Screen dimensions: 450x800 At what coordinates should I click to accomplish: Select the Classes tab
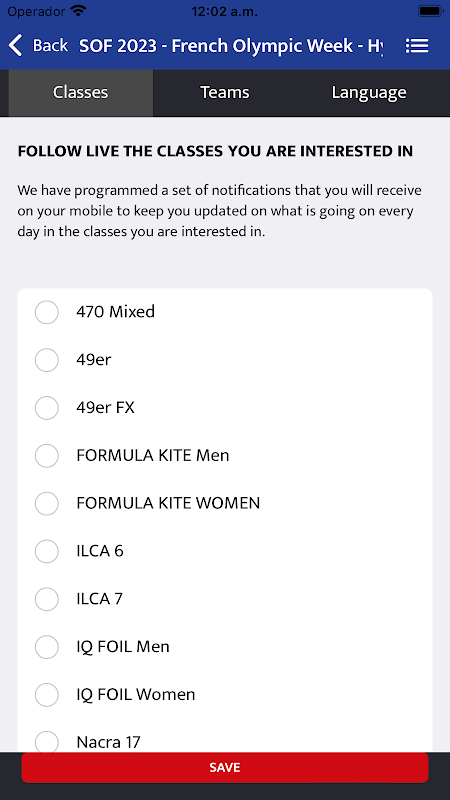coord(81,93)
